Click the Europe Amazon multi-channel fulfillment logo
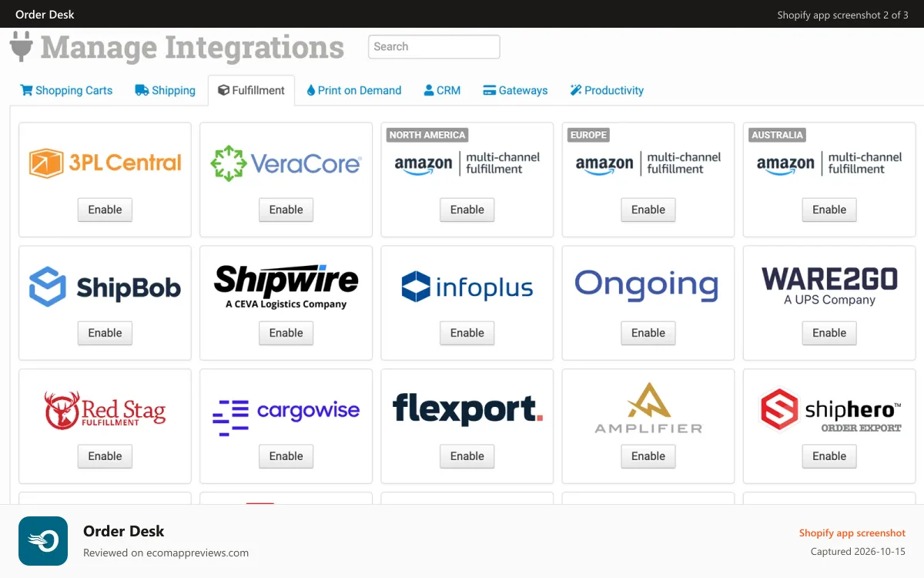Viewport: 924px width, 578px height. pos(648,163)
